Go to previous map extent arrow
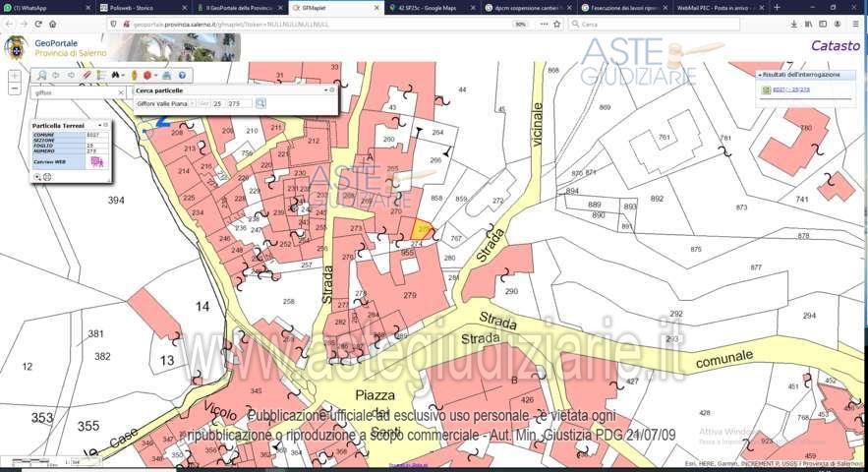 56,75
